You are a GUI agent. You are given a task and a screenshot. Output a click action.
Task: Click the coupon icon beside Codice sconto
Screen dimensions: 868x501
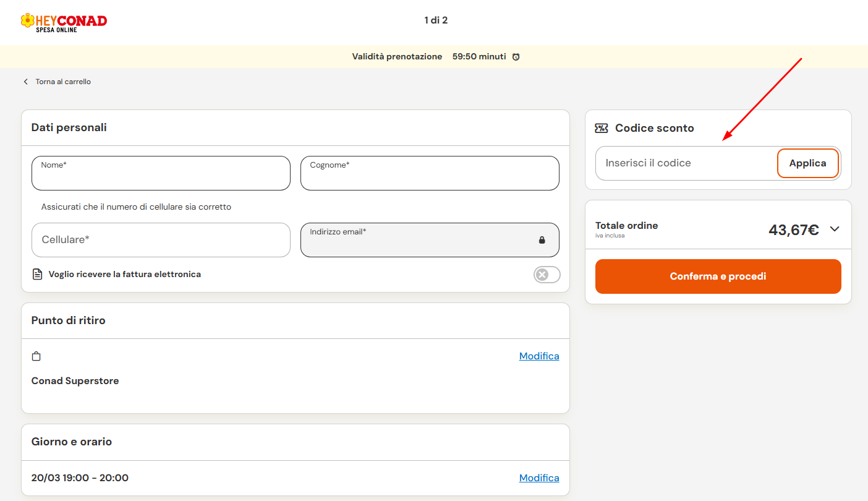tap(601, 128)
